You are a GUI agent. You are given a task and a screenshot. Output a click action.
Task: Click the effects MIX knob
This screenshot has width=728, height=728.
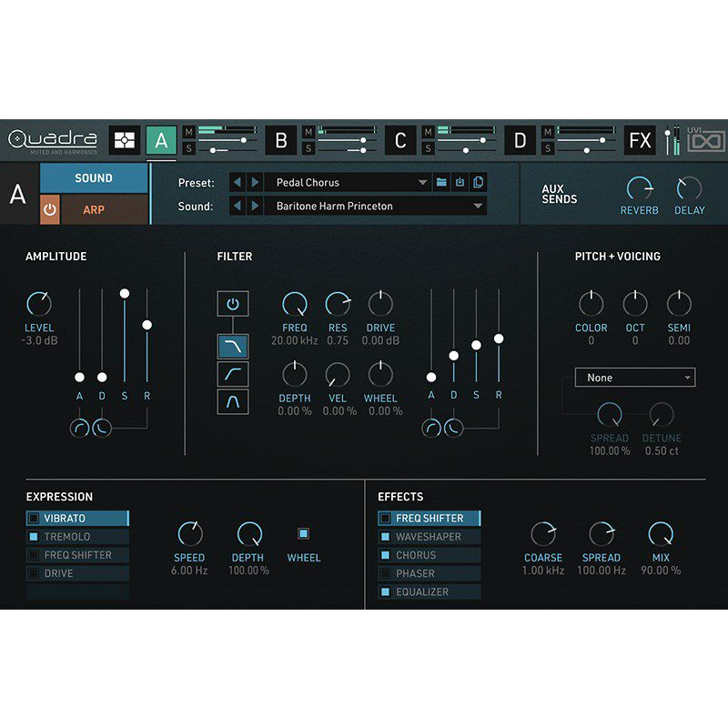coord(661,534)
